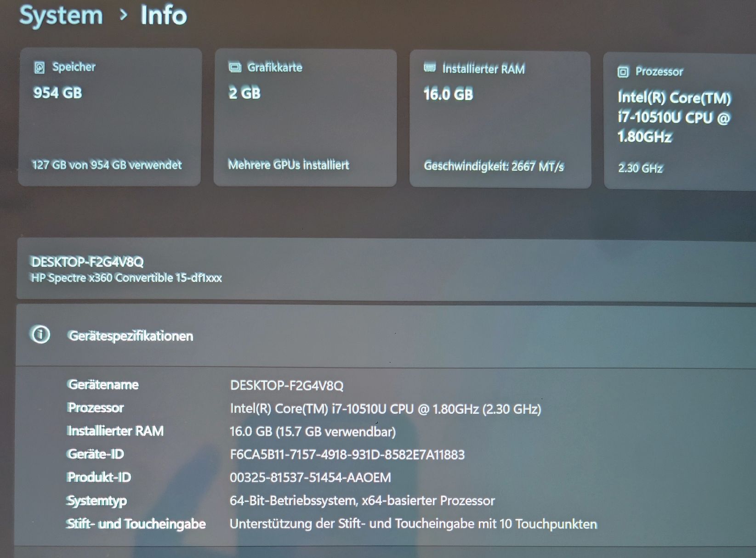Click the Gerätename label
Viewport: 756px width, 558px height.
pyautogui.click(x=103, y=384)
